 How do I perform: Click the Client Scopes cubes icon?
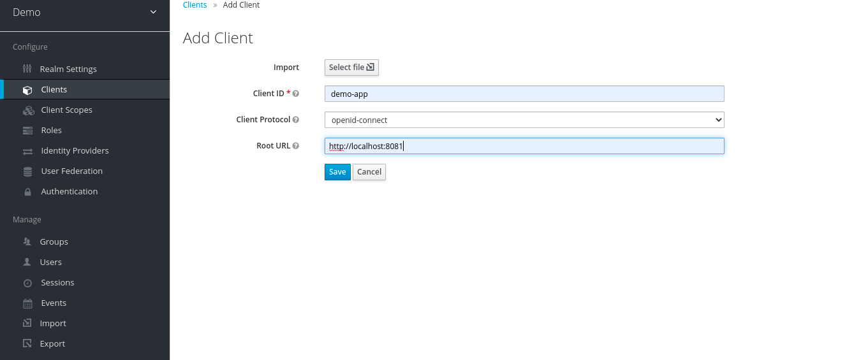click(28, 110)
